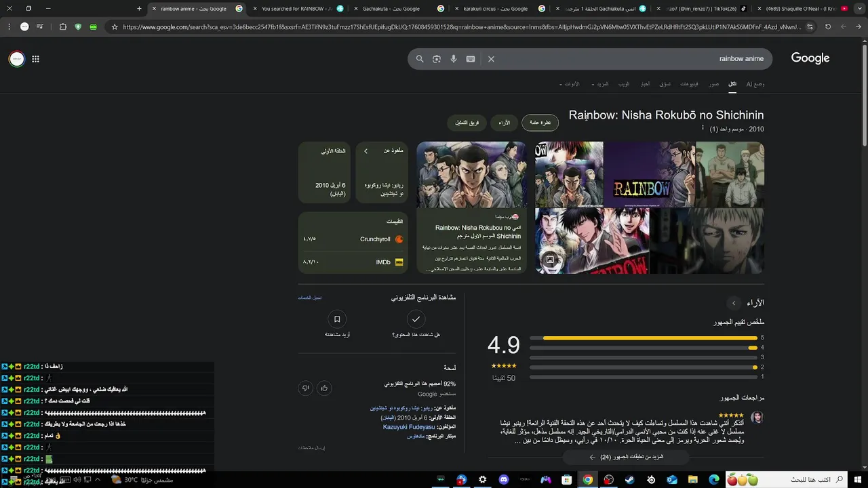The width and height of the screenshot is (868, 488).
Task: Click the view all images icon
Action: 550,260
